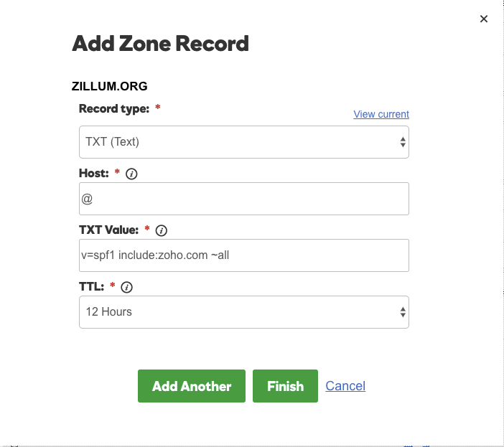Click the up-down arrows on Record type select
The image size is (504, 447).
tap(403, 142)
